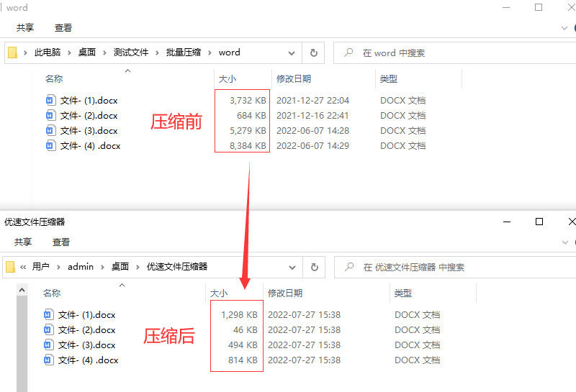The width and height of the screenshot is (576, 392).
Task: Select 文件- (2).docx icon in word window
Action: tap(50, 115)
